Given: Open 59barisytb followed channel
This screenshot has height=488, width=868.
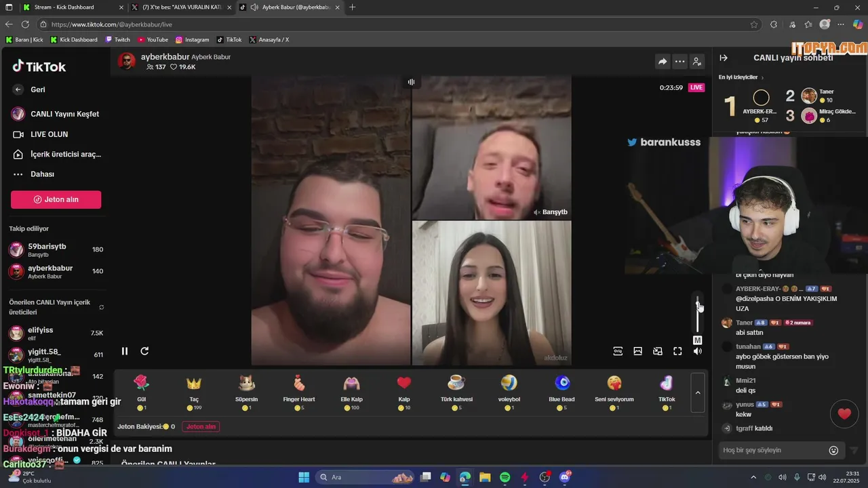Looking at the screenshot, I should pos(56,250).
